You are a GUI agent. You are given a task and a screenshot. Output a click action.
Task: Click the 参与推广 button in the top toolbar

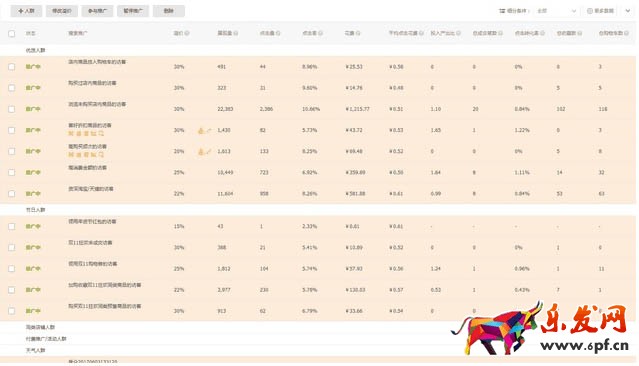(97, 11)
